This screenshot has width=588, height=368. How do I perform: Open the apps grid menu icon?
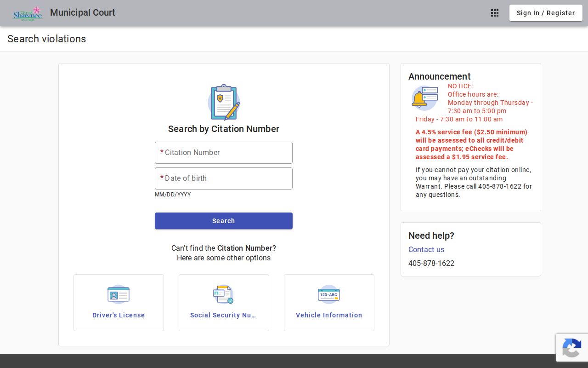click(495, 13)
